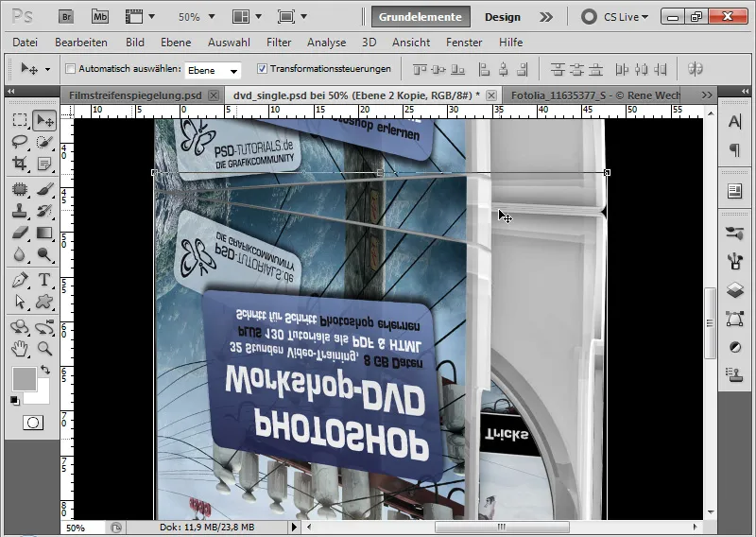Enable Automatisch auswählen checkbox
Screen dimensions: 756x537
(x=70, y=68)
